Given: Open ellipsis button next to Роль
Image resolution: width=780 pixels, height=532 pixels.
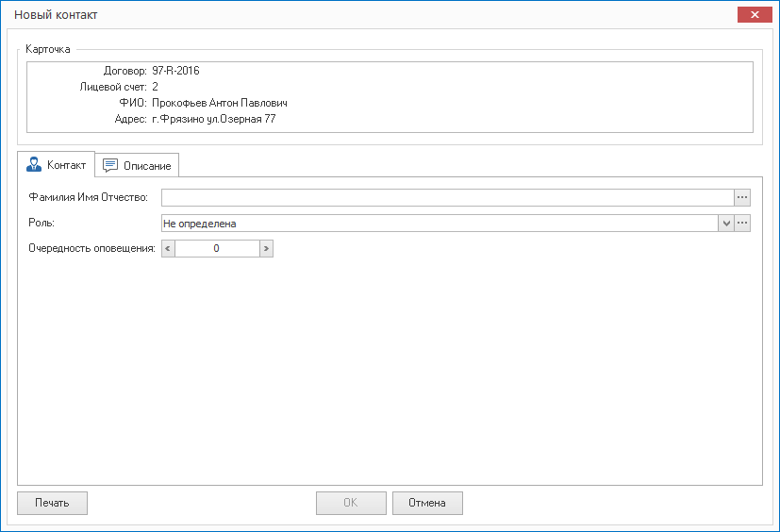Looking at the screenshot, I should [742, 224].
